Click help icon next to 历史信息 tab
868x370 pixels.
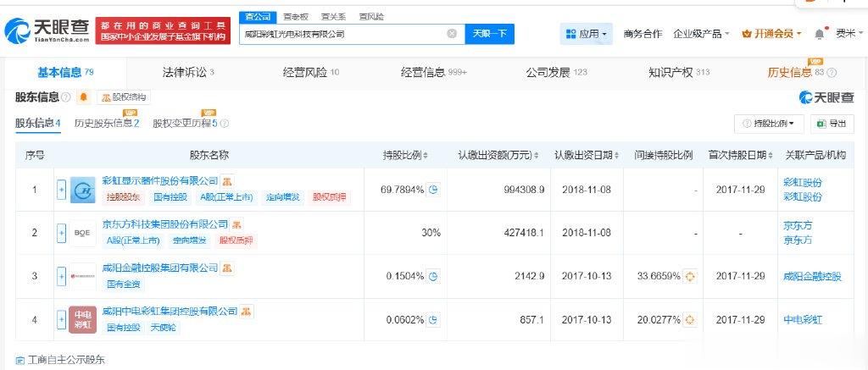coord(832,73)
